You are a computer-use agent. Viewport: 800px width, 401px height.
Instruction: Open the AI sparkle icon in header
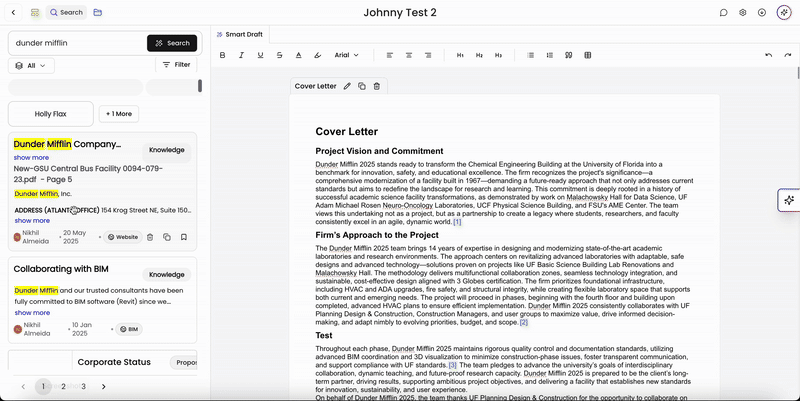784,13
